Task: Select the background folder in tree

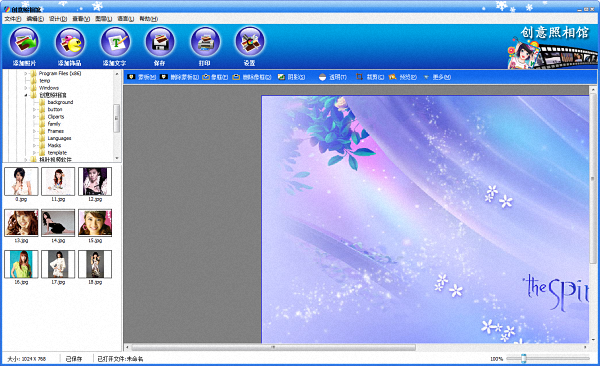Action: pyautogui.click(x=60, y=102)
